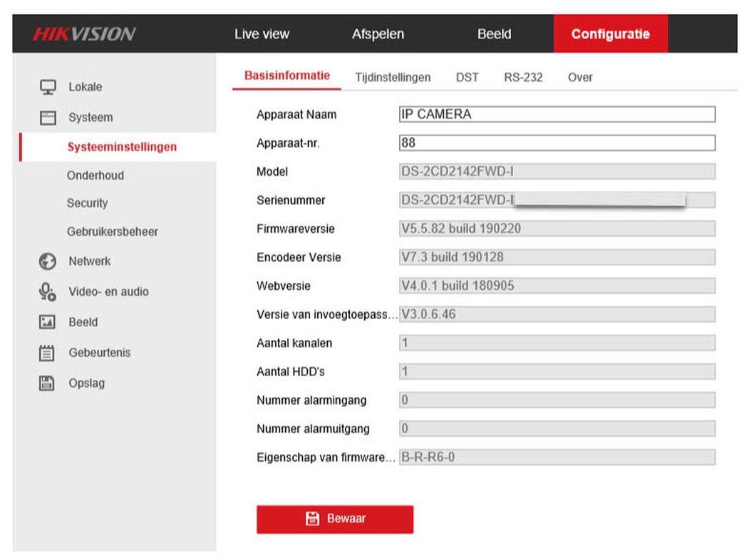Open the Beeld tab in top bar
749x560 pixels.
495,34
